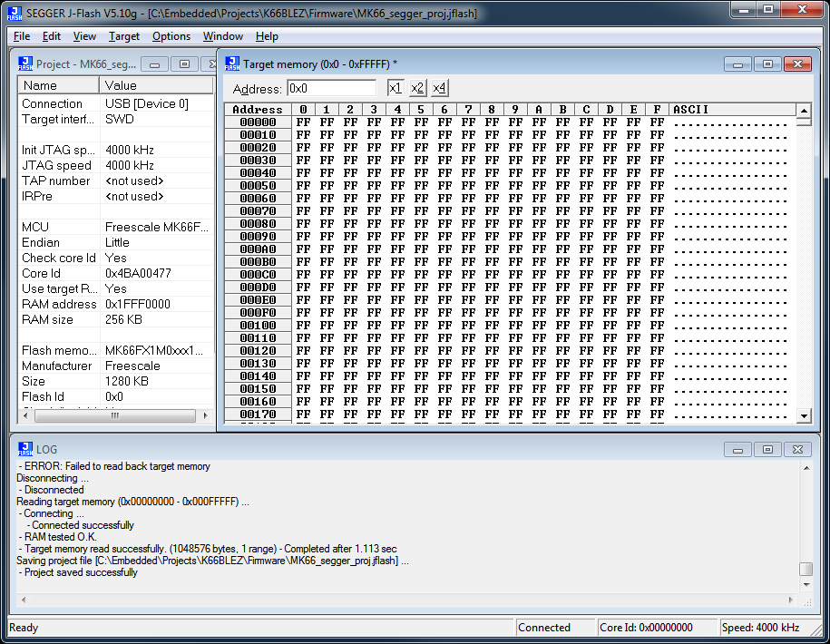Image resolution: width=830 pixels, height=644 pixels.
Task: Open the File menu
Action: tap(22, 36)
